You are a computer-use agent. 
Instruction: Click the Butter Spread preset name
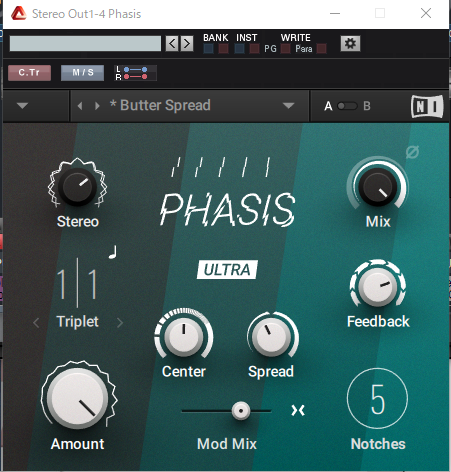coord(160,105)
